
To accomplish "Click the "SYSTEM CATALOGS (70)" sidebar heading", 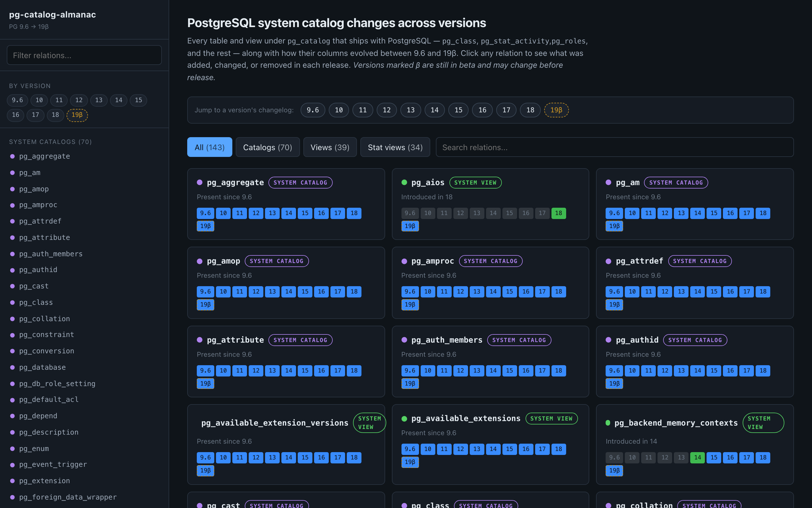I will point(50,142).
